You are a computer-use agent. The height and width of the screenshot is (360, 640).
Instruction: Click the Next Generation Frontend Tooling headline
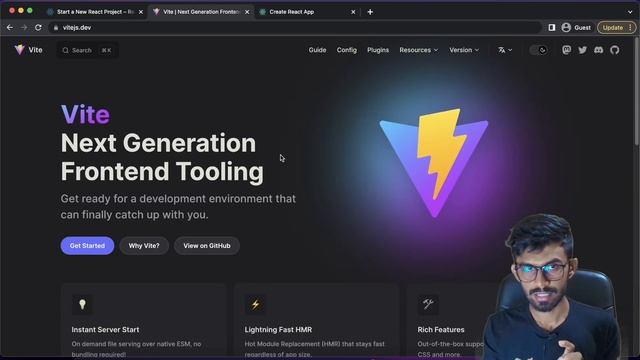(162, 157)
